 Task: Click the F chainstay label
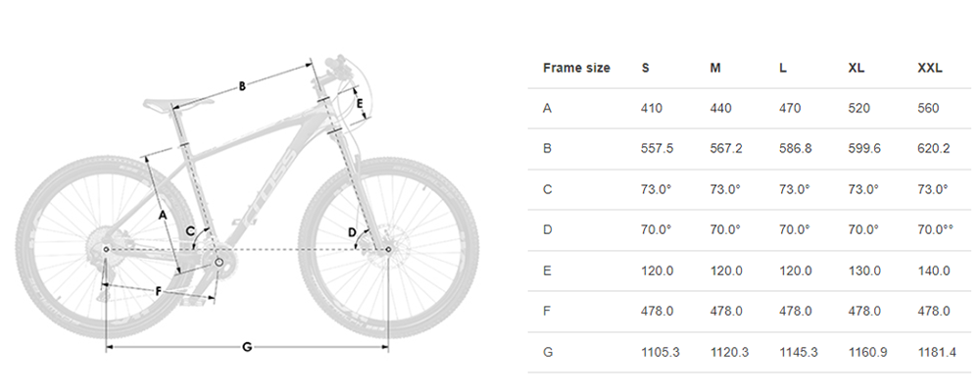[158, 291]
